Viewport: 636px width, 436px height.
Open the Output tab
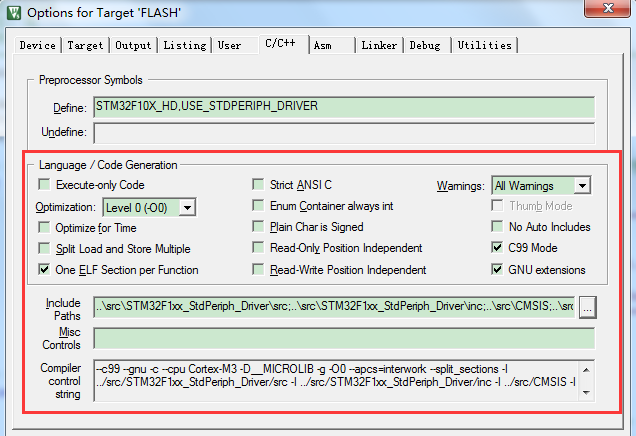(x=133, y=45)
